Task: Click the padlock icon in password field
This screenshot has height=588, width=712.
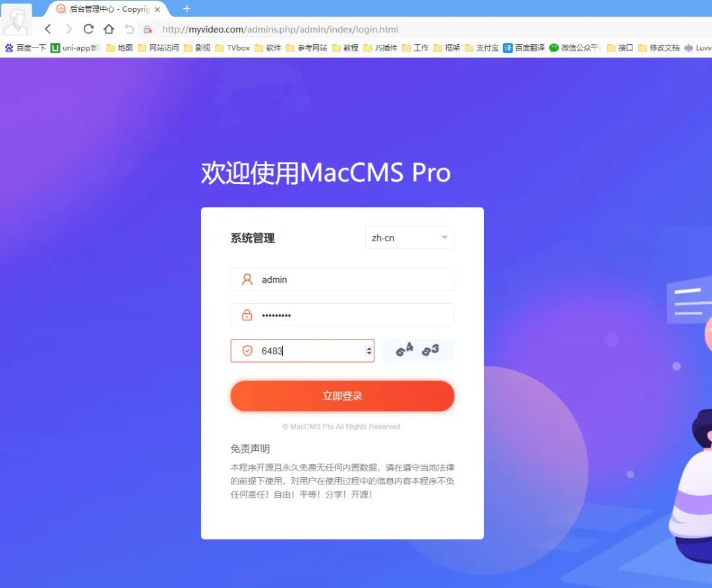Action: tap(247, 314)
